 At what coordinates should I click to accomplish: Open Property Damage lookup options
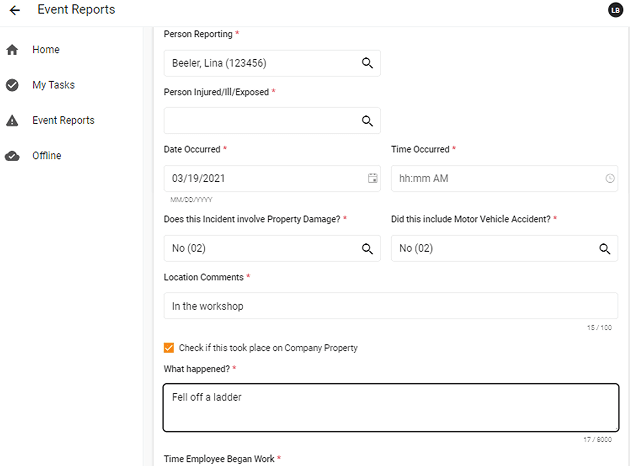[367, 248]
